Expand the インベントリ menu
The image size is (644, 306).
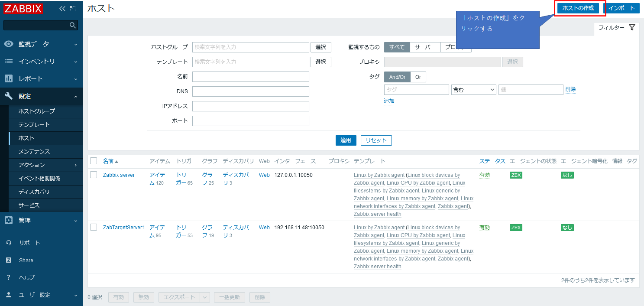(76, 62)
